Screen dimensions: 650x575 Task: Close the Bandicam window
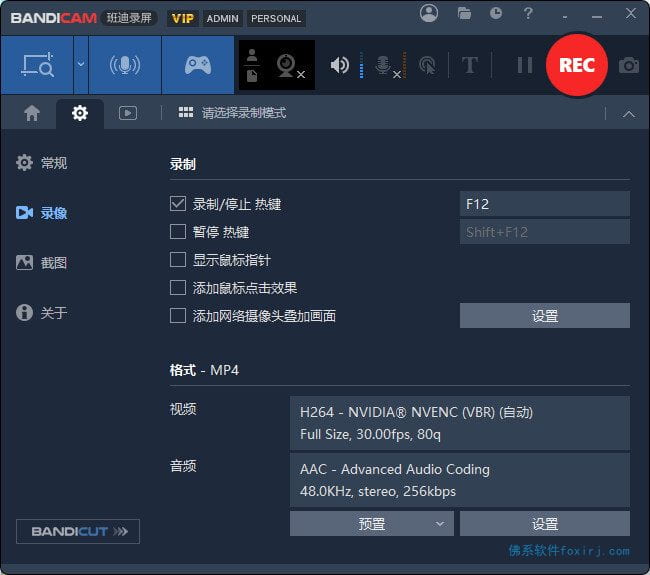coord(631,14)
